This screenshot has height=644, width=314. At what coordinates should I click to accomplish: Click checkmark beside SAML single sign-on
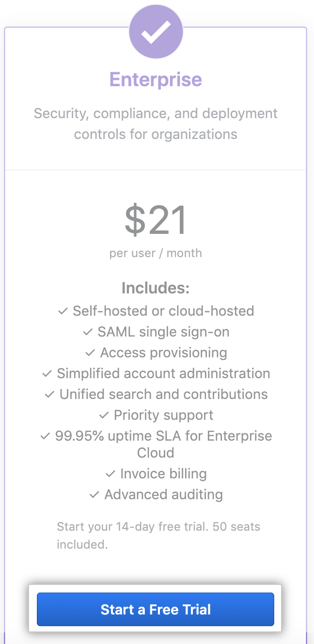pyautogui.click(x=87, y=332)
